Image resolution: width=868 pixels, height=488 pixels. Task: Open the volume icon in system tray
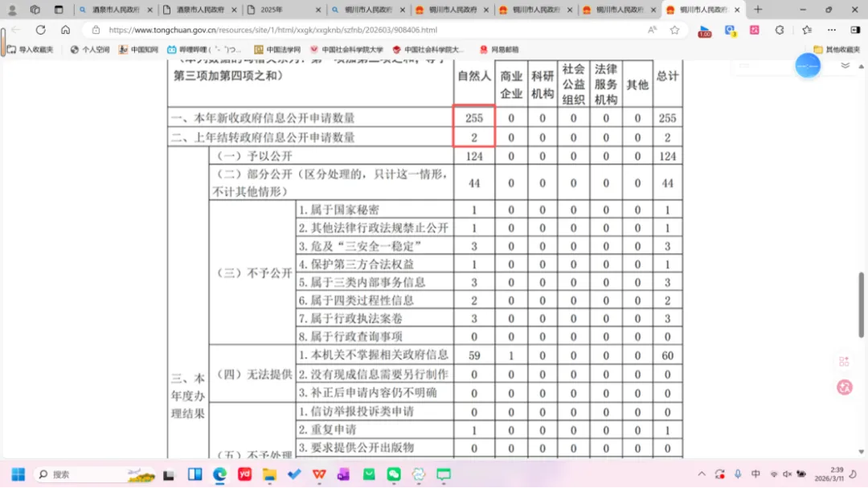(787, 474)
